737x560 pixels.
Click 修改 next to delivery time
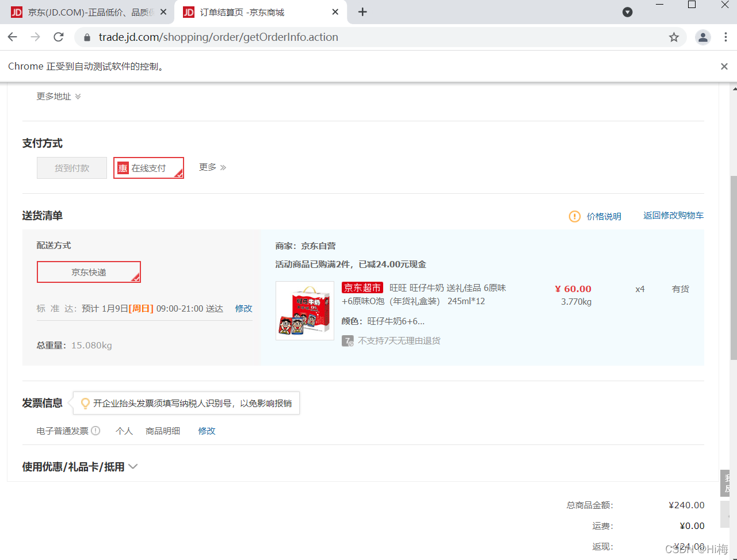244,309
